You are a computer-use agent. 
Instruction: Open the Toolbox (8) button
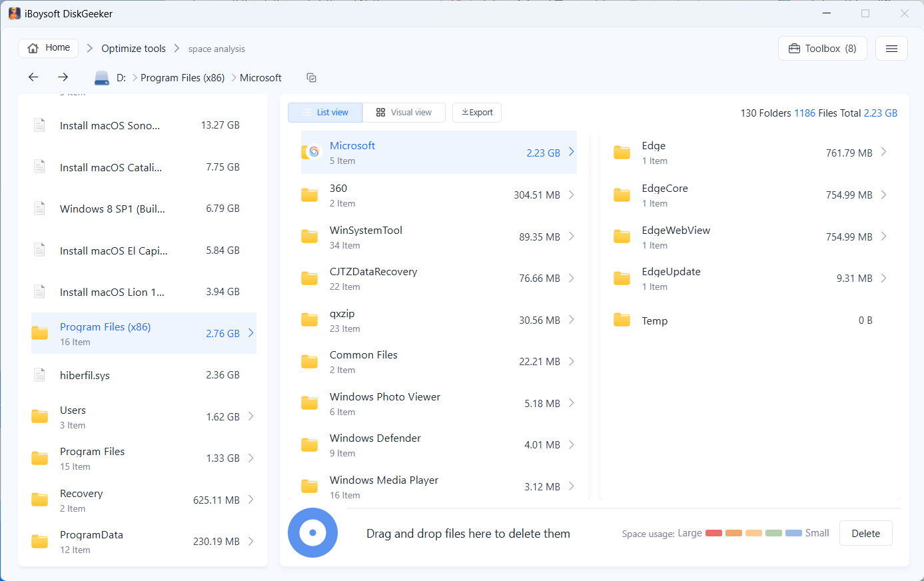[823, 49]
